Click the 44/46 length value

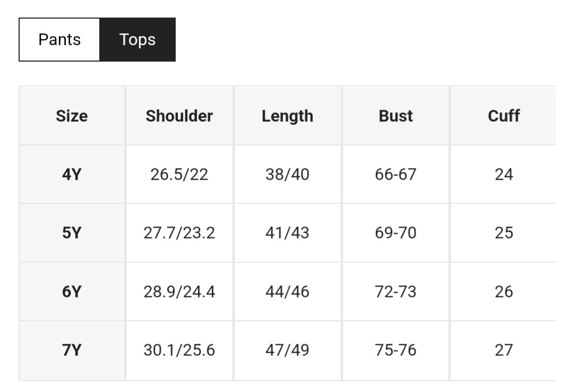287,292
